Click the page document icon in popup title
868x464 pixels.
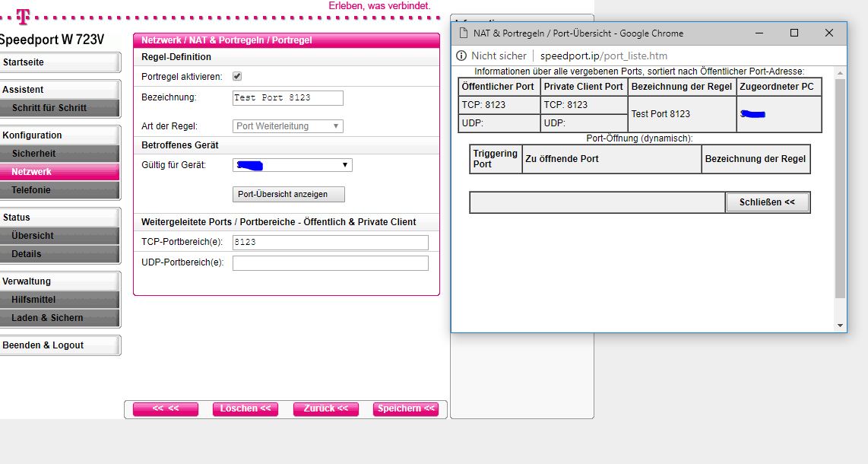464,33
